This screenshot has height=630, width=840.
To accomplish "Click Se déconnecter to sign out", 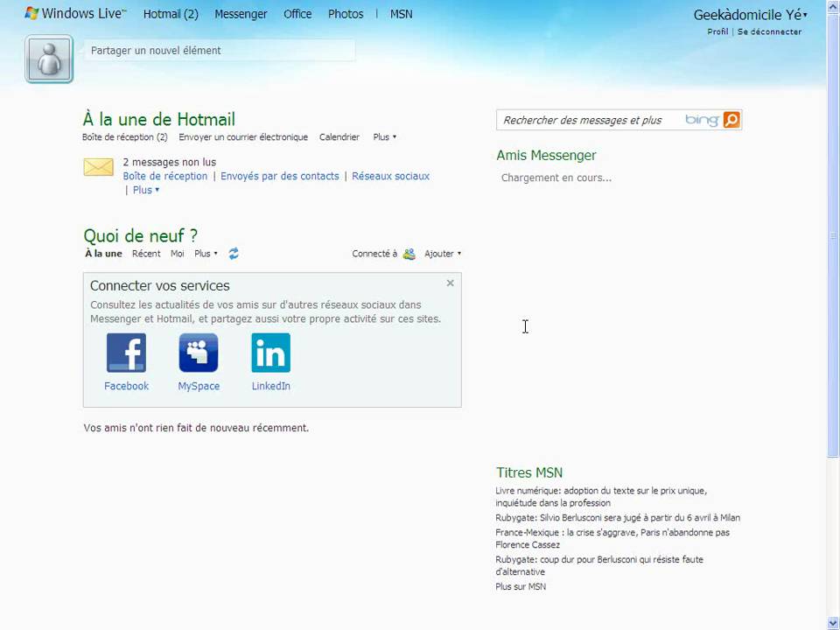I will click(x=769, y=31).
